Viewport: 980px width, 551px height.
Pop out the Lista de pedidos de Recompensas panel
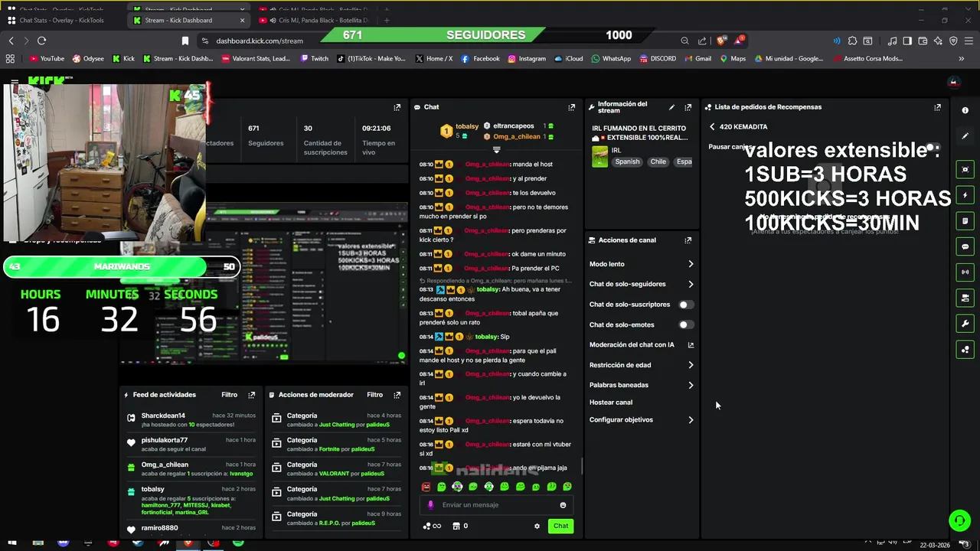[x=937, y=107]
